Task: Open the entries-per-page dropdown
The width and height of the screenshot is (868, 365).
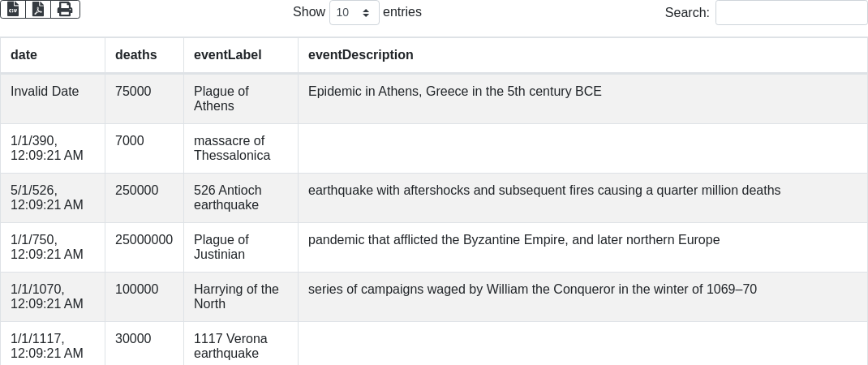Action: pyautogui.click(x=354, y=13)
